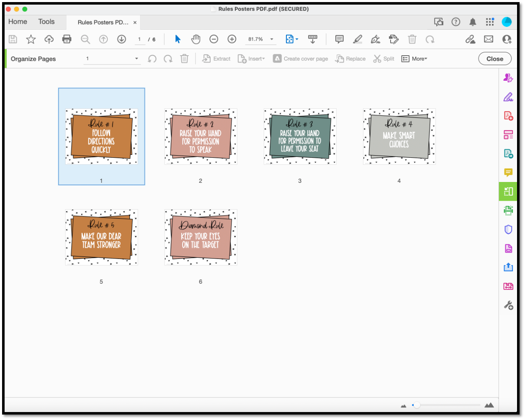Expand the More options menu
Screen dimensions: 525x420
(414, 59)
